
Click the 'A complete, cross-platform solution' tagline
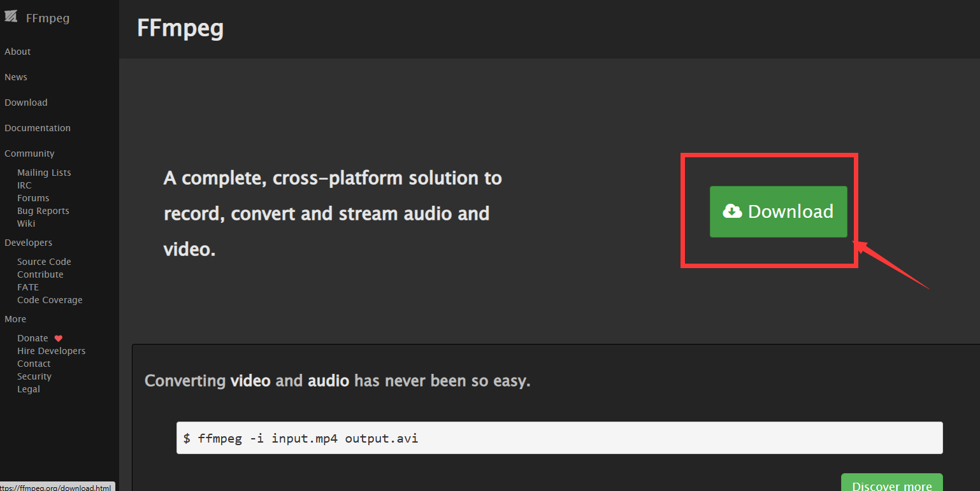pyautogui.click(x=333, y=213)
